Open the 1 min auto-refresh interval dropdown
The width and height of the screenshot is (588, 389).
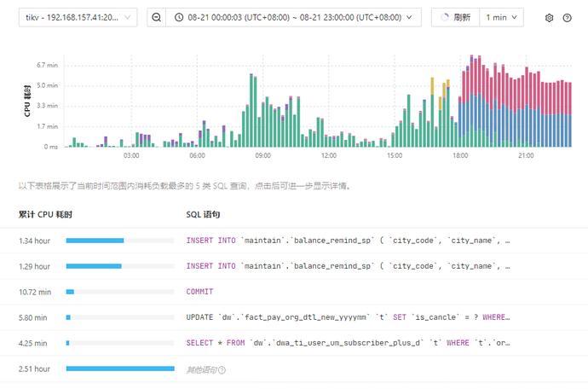(500, 17)
